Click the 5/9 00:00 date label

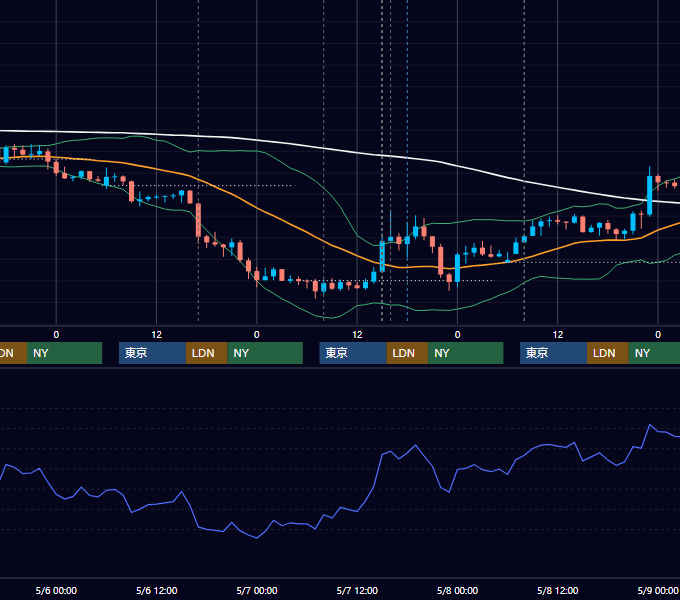[658, 590]
